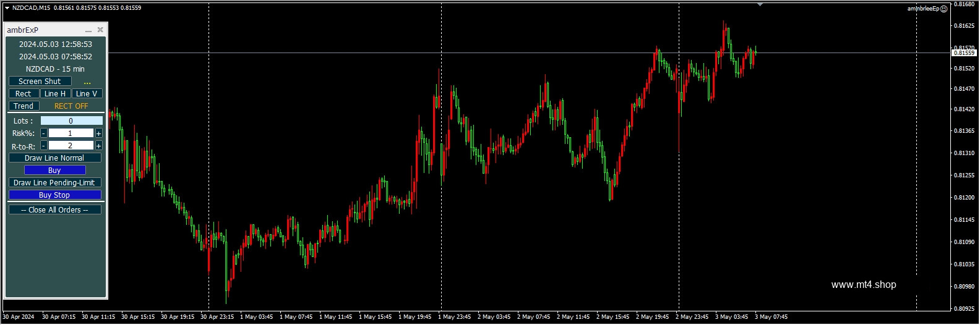
Task: Decrease Risk% with minus button
Action: coord(43,133)
